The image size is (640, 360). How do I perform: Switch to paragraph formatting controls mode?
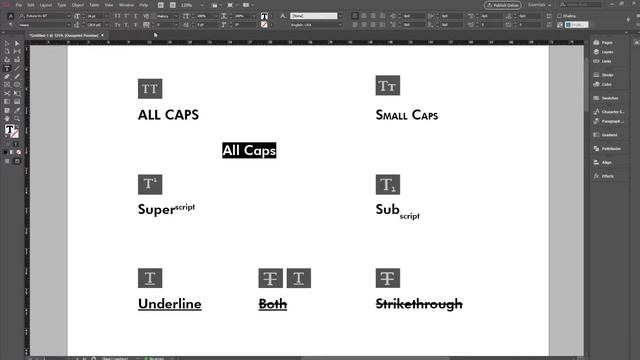pyautogui.click(x=11, y=25)
